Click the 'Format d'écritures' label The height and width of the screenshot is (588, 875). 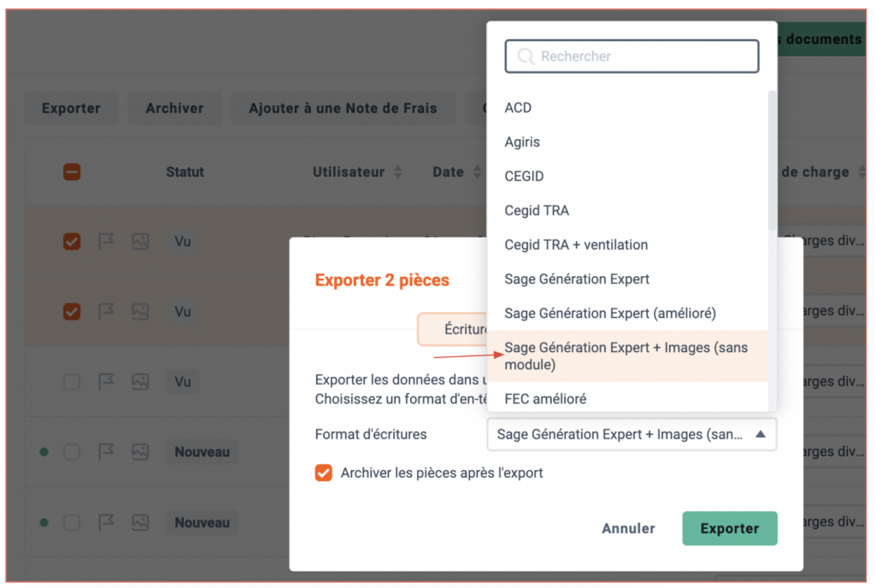[371, 434]
